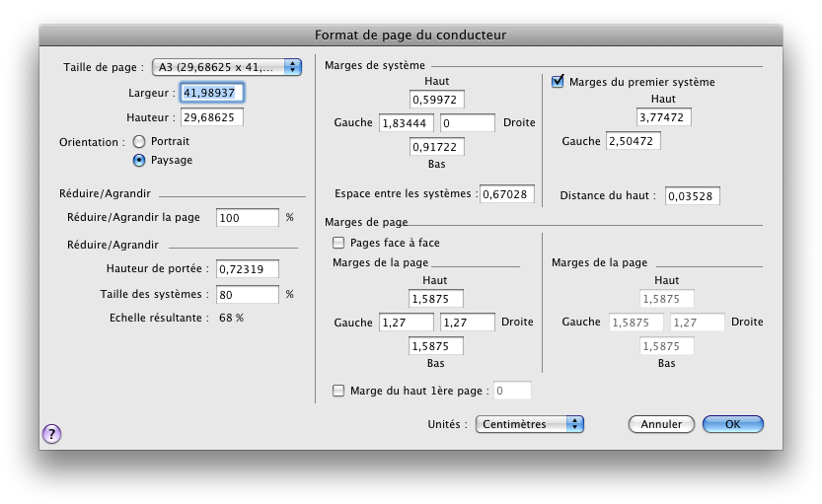Click the Hauteur input field

coord(211,117)
